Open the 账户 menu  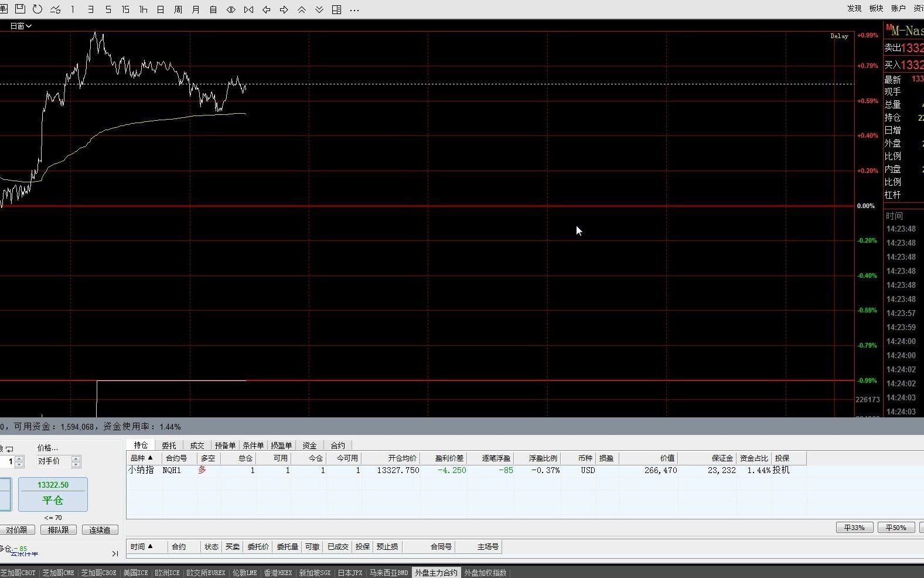(898, 8)
